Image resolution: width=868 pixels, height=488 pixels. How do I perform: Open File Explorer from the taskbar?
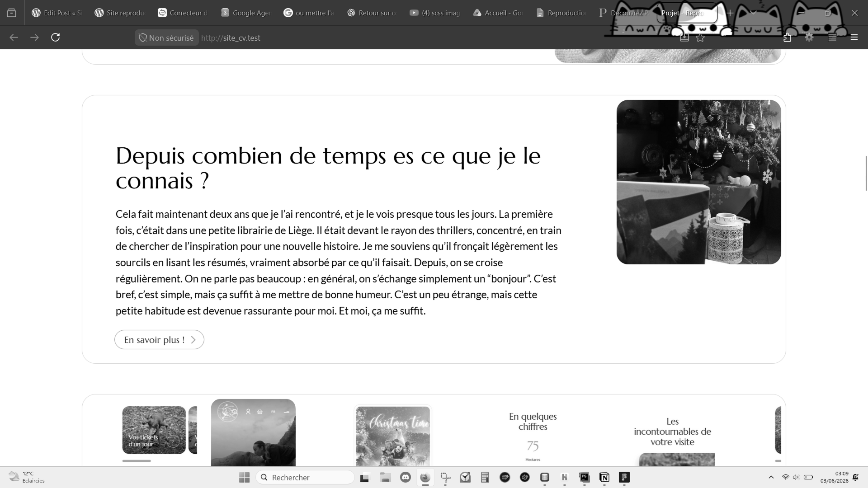point(385,478)
